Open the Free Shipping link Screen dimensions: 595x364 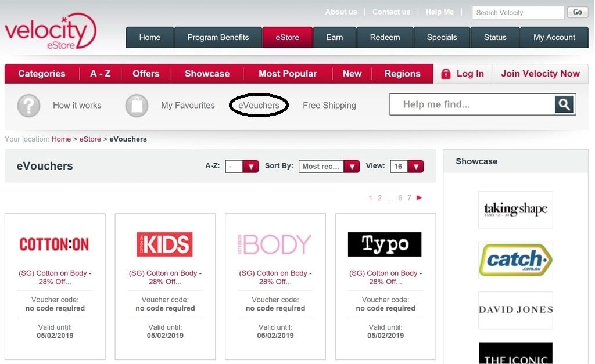329,106
